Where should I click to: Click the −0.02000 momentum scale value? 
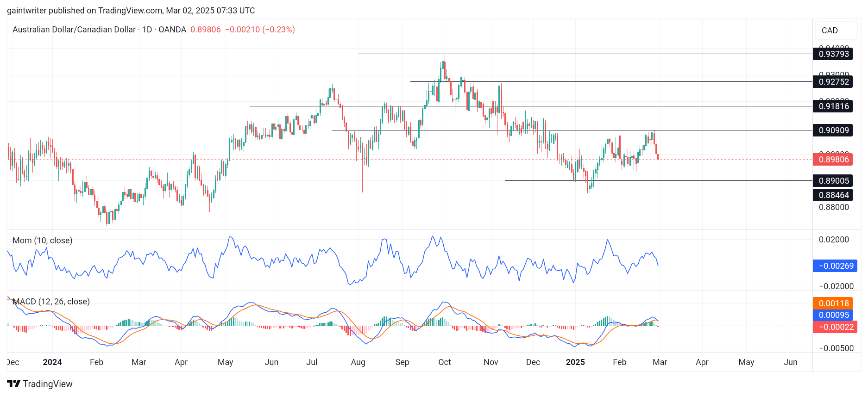pos(836,286)
